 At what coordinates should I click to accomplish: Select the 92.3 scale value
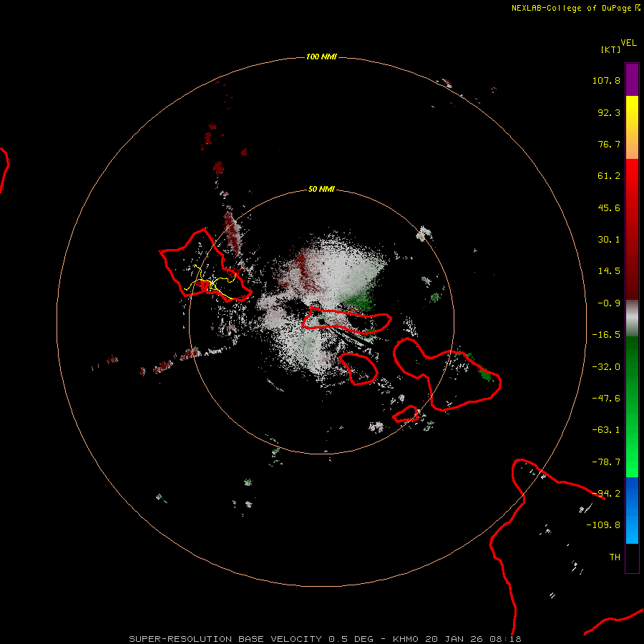(609, 112)
